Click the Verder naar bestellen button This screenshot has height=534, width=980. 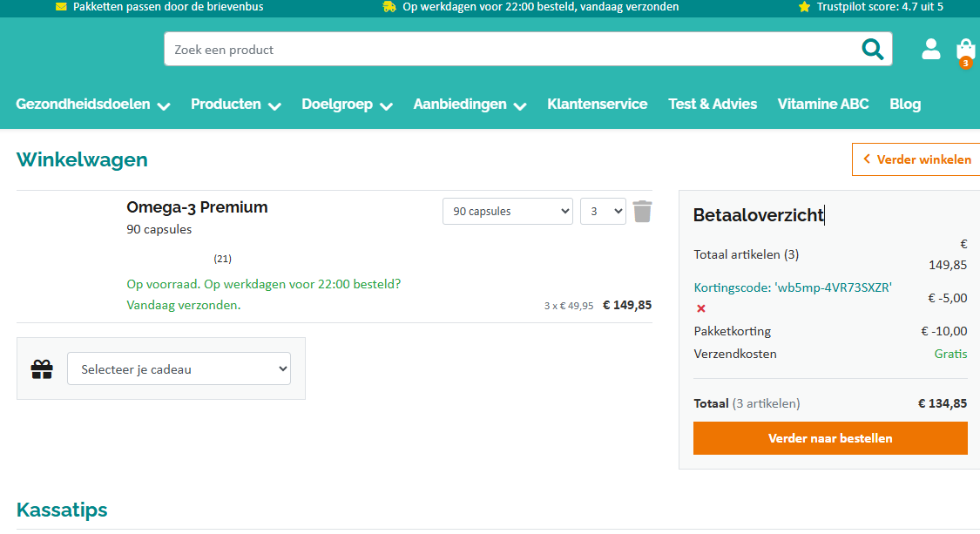tap(830, 438)
